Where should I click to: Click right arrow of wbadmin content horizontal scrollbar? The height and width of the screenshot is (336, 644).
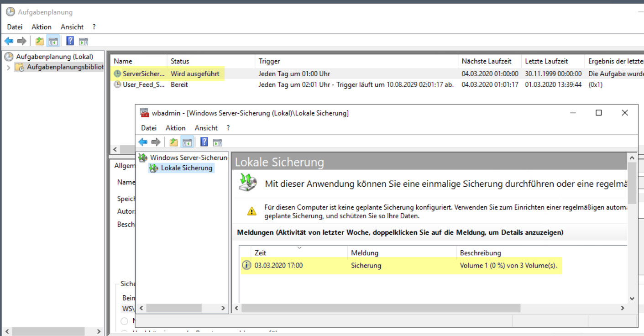[623, 308]
